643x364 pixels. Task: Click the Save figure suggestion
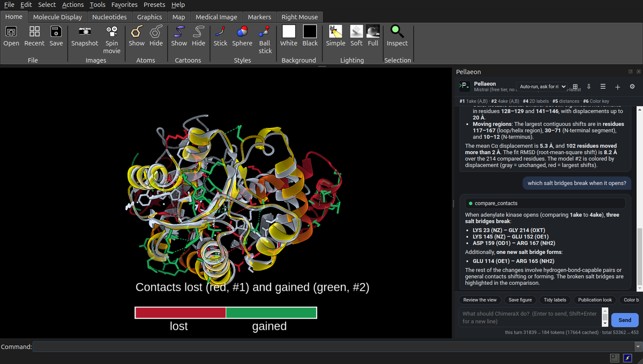[520, 300]
